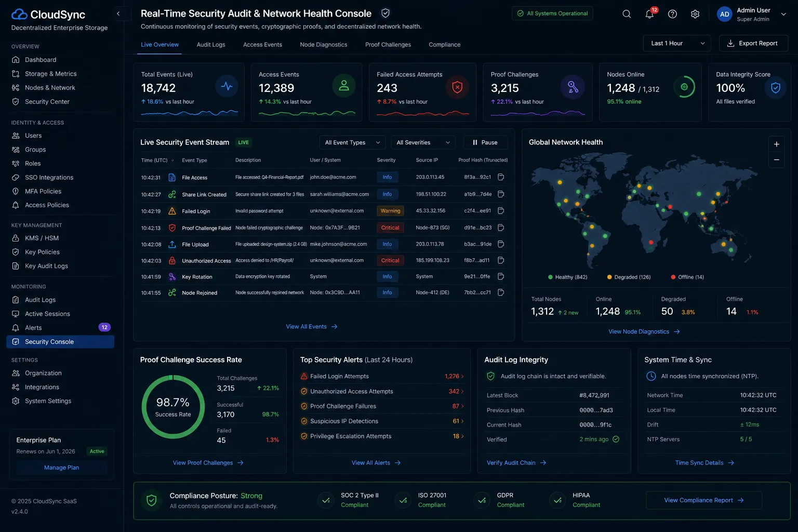Click the Nodes Online circular gauge
This screenshot has width=798, height=532.
(x=684, y=87)
